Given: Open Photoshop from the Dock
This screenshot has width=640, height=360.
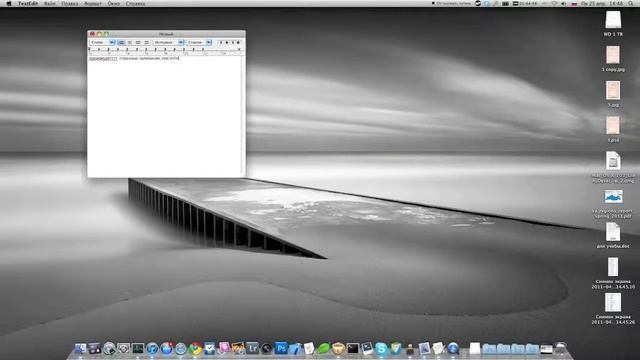Looking at the screenshot, I should click(281, 348).
